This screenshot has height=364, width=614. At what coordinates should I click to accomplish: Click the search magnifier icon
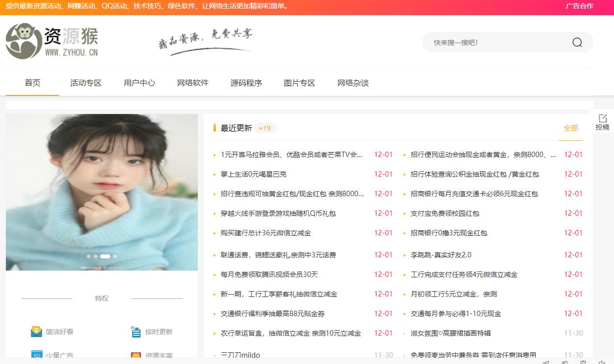coord(577,43)
